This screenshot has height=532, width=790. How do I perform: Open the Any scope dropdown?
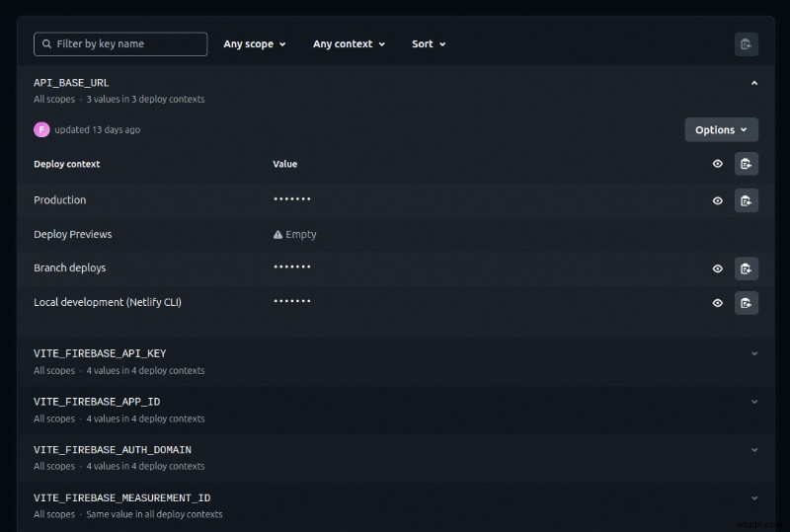point(255,43)
